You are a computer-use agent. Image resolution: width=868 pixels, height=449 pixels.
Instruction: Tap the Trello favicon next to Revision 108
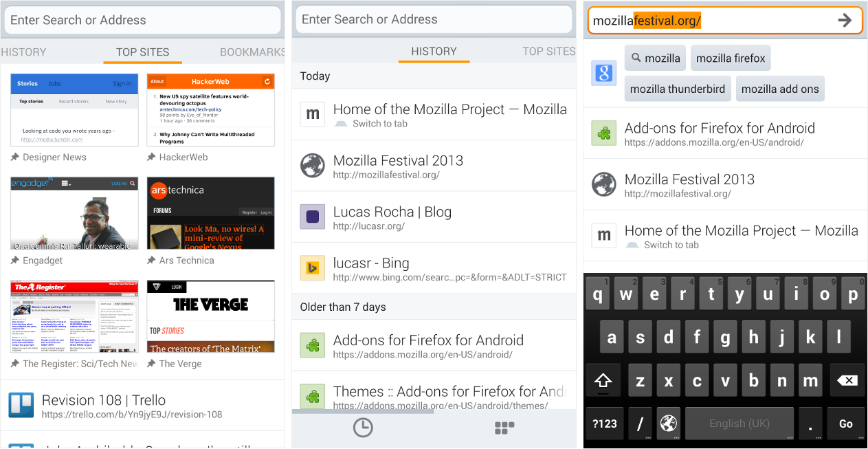tap(21, 406)
